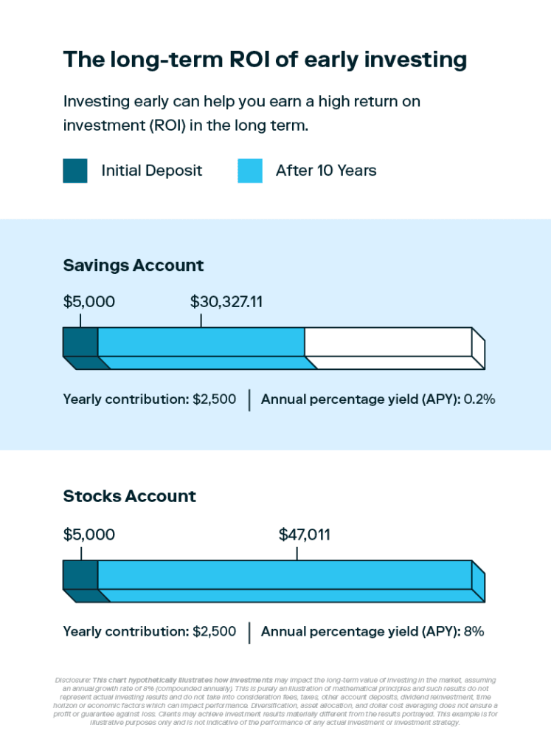Click the light blue segment of the Savings bar

pyautogui.click(x=201, y=342)
